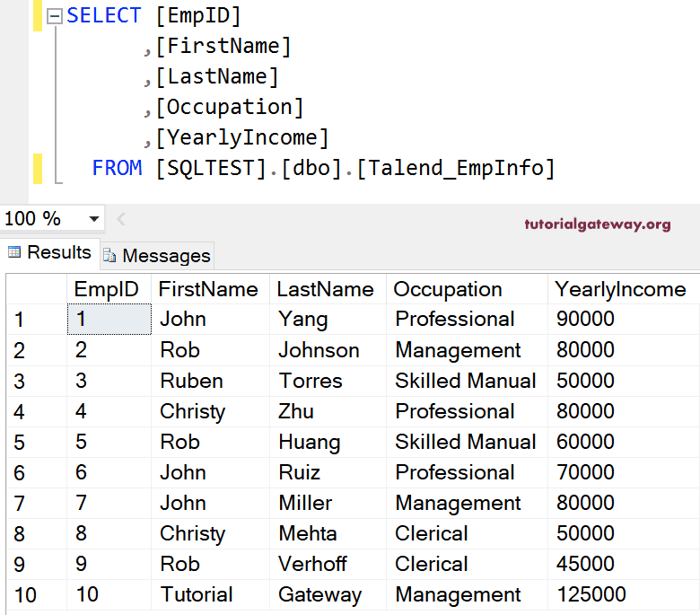The image size is (700, 615).
Task: Open the 100 % zoom dropdown
Action: click(94, 219)
